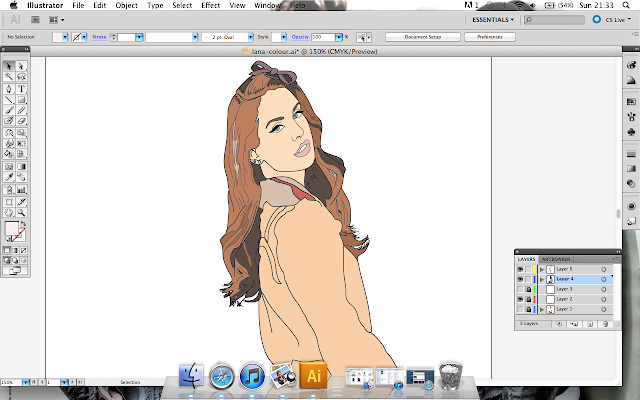Select the Zoom magnifier tool
The height and width of the screenshot is (400, 640).
point(21,212)
